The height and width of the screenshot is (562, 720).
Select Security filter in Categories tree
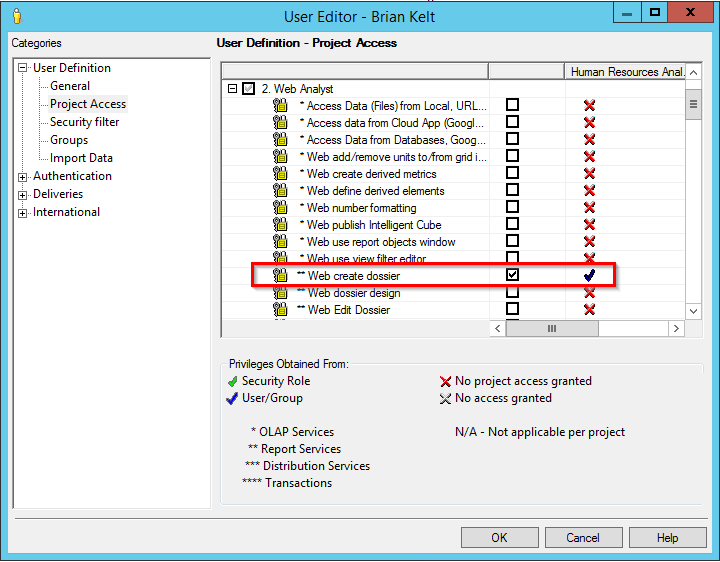click(84, 122)
